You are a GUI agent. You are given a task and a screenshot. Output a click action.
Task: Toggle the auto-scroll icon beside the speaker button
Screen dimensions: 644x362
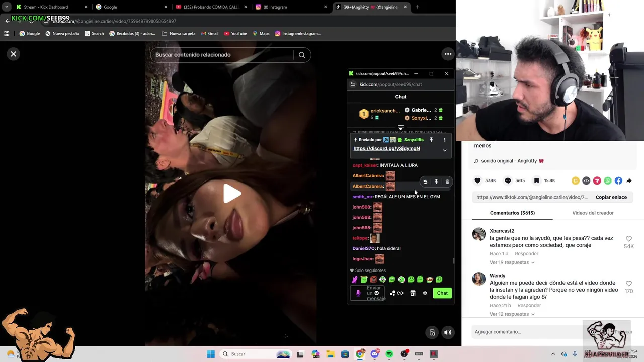point(432,332)
